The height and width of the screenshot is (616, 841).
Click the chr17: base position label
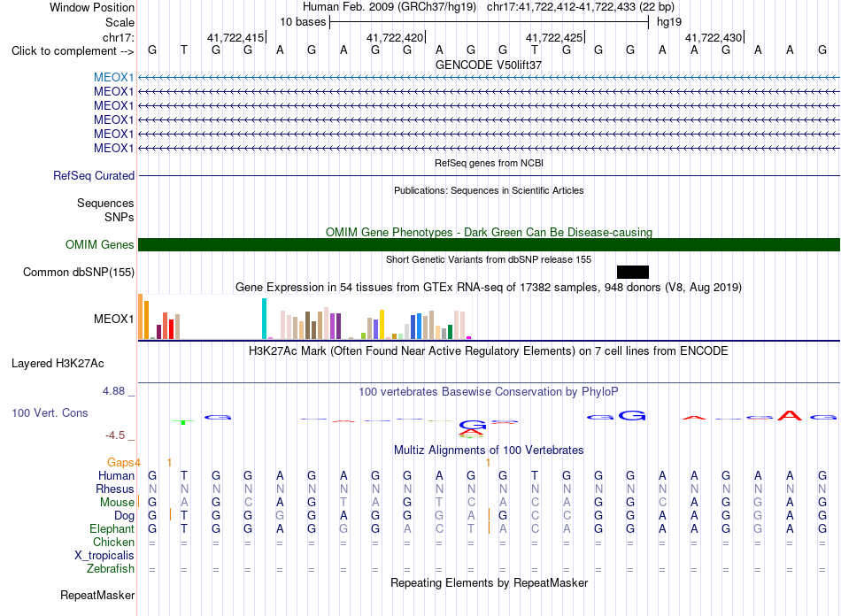click(118, 37)
